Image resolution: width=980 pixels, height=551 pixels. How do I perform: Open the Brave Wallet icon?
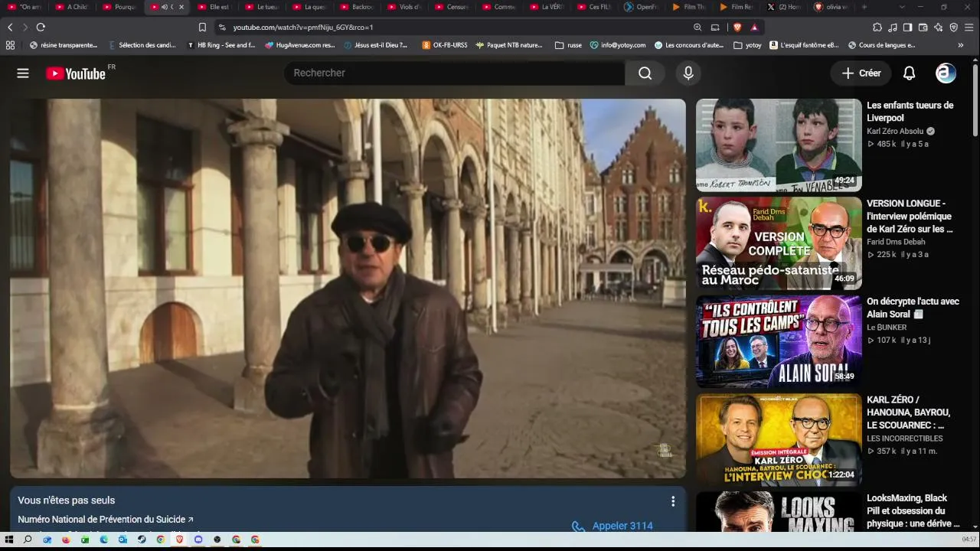point(923,27)
